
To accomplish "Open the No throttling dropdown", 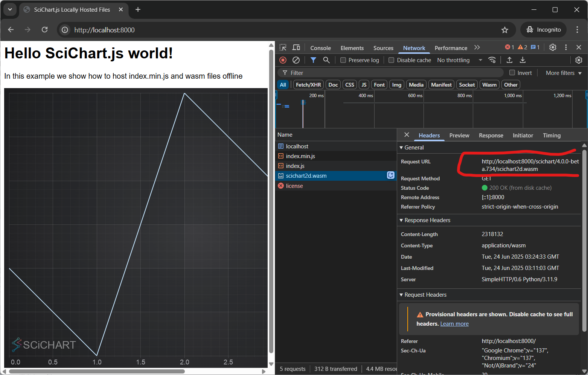I will click(x=459, y=60).
